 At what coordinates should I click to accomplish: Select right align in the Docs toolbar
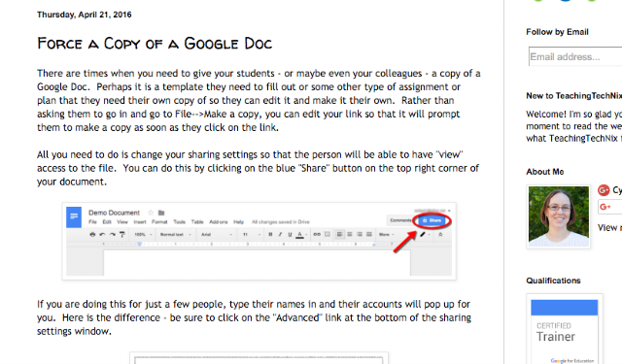pos(360,235)
